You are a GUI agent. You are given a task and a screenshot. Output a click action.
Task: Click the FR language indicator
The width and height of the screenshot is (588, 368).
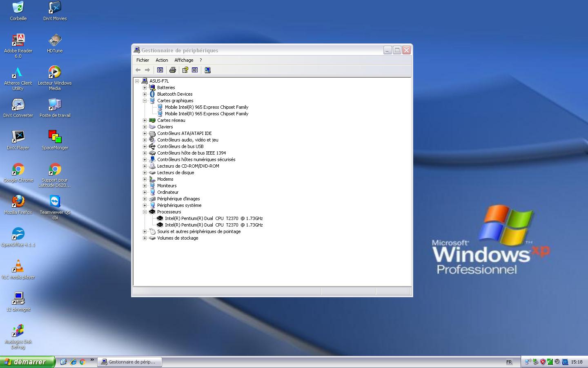[x=509, y=362]
